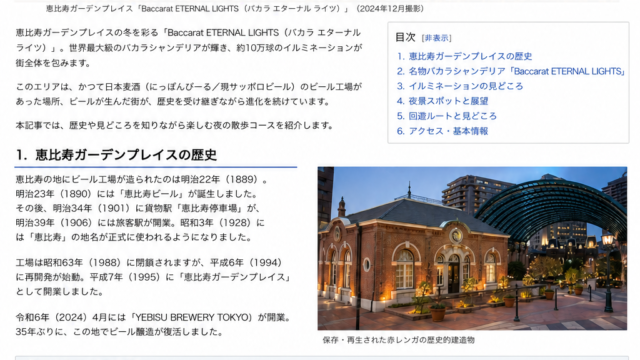Click paragraph beginning 本記事では
Image resolution: width=640 pixels, height=360 pixels.
tap(175, 125)
